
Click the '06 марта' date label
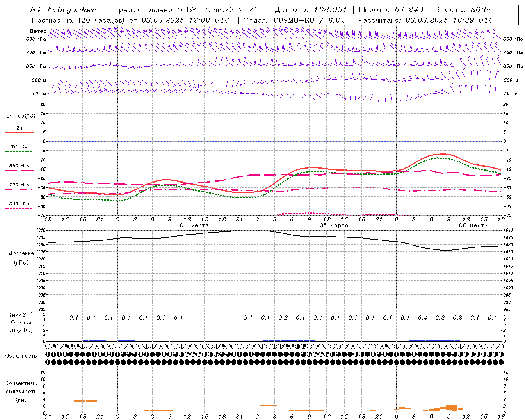click(x=473, y=226)
